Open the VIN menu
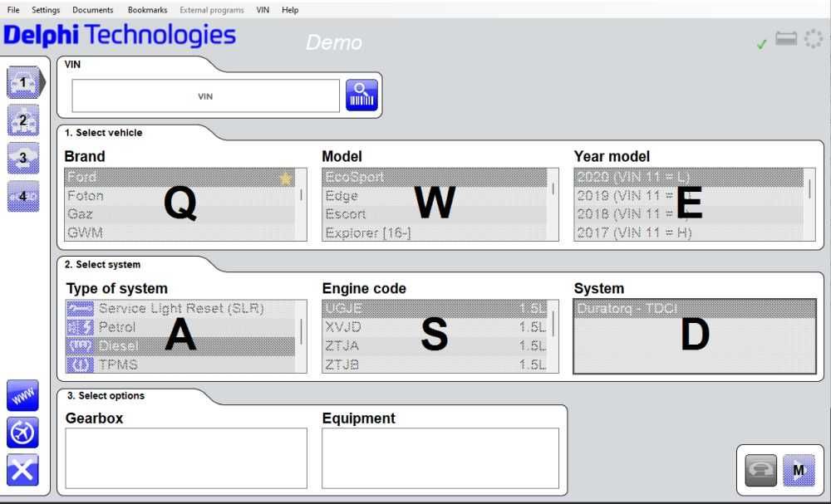The image size is (831, 504). (263, 9)
